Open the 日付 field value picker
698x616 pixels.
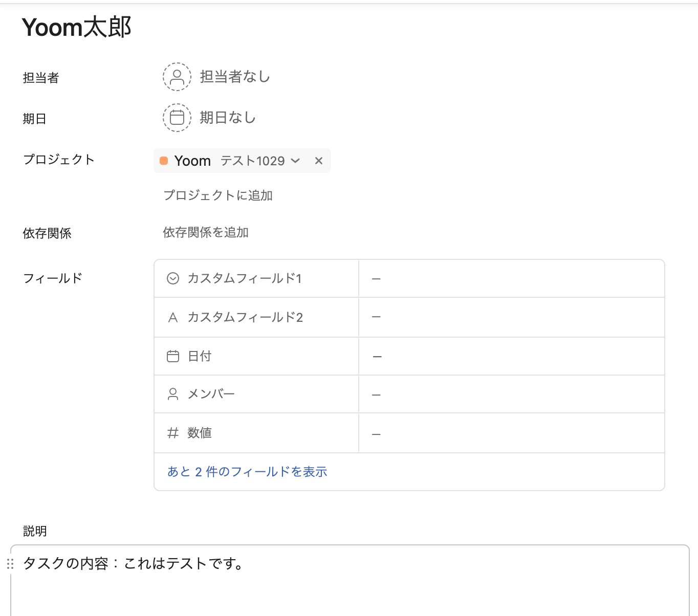click(511, 357)
